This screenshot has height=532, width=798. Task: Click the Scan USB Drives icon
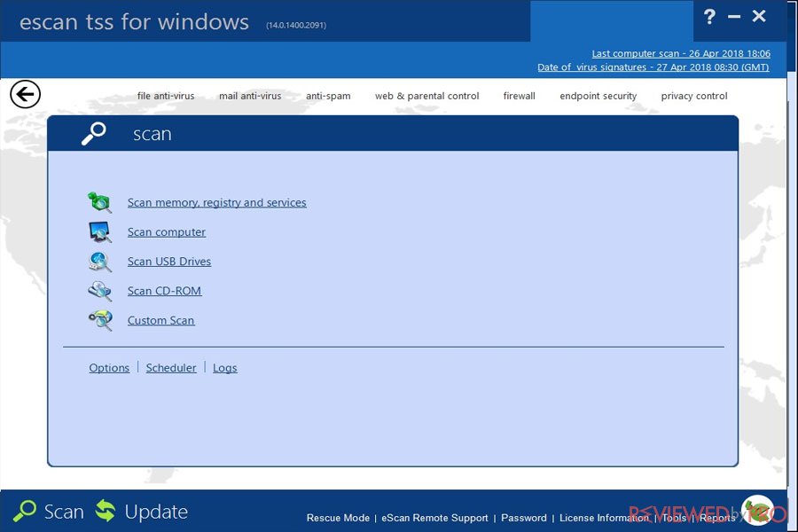point(99,262)
